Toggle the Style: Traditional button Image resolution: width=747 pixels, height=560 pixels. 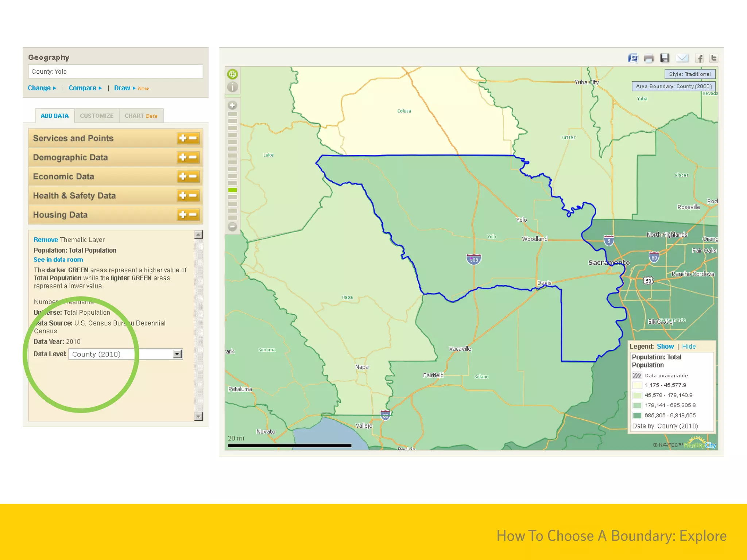pos(689,74)
